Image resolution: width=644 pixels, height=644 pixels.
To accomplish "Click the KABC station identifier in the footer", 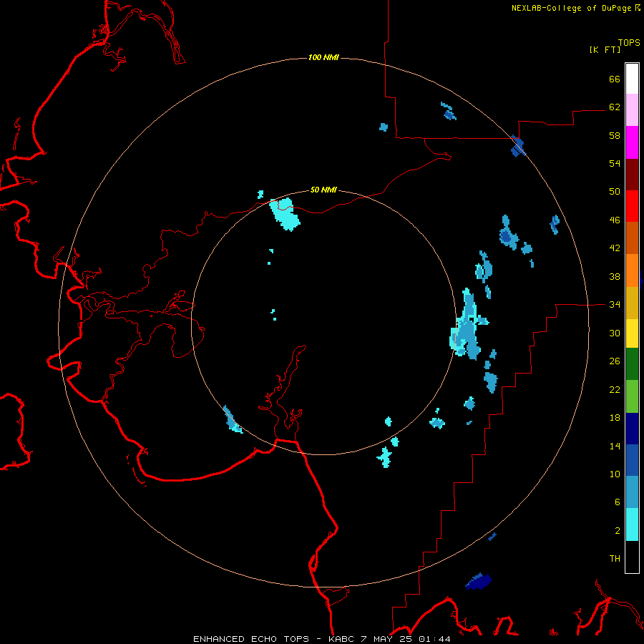I will point(342,639).
